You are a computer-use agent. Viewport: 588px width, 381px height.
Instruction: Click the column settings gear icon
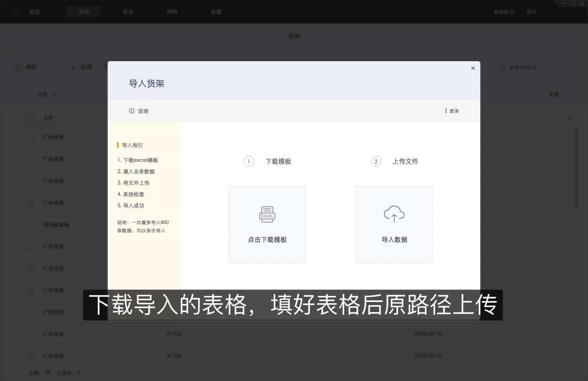(x=570, y=118)
